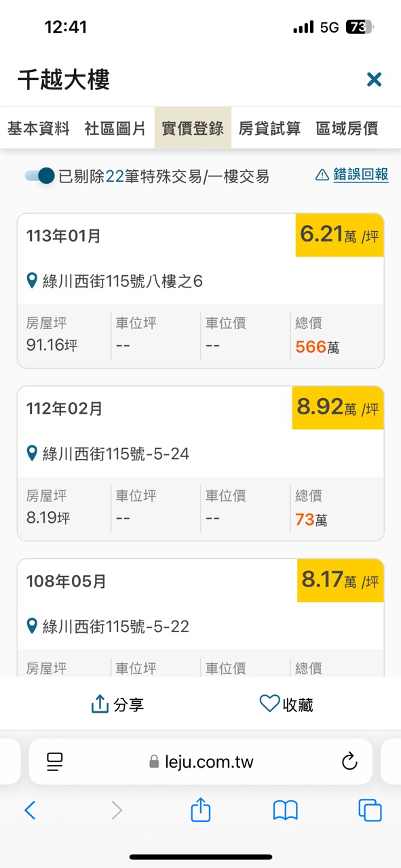This screenshot has height=868, width=401.
Task: Open the 錯誤回報 link
Action: (x=361, y=175)
